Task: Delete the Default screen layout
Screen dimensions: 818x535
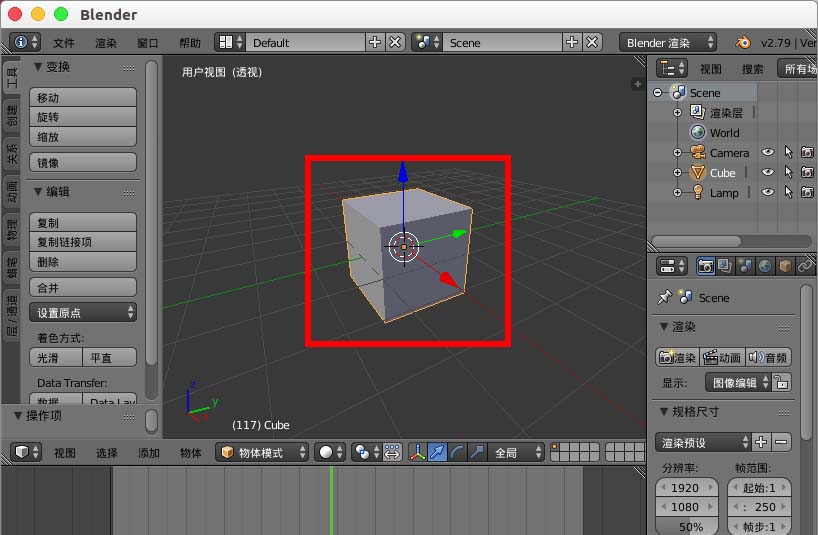Action: [x=395, y=42]
